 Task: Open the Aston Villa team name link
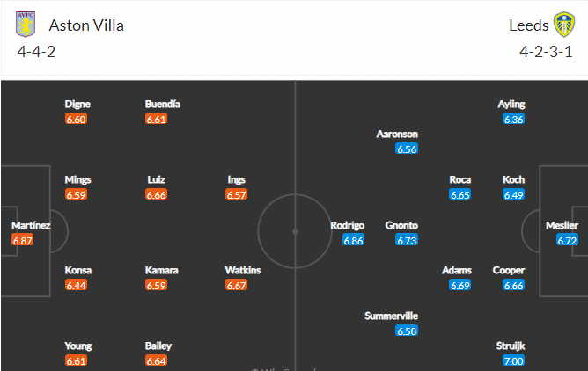point(86,25)
